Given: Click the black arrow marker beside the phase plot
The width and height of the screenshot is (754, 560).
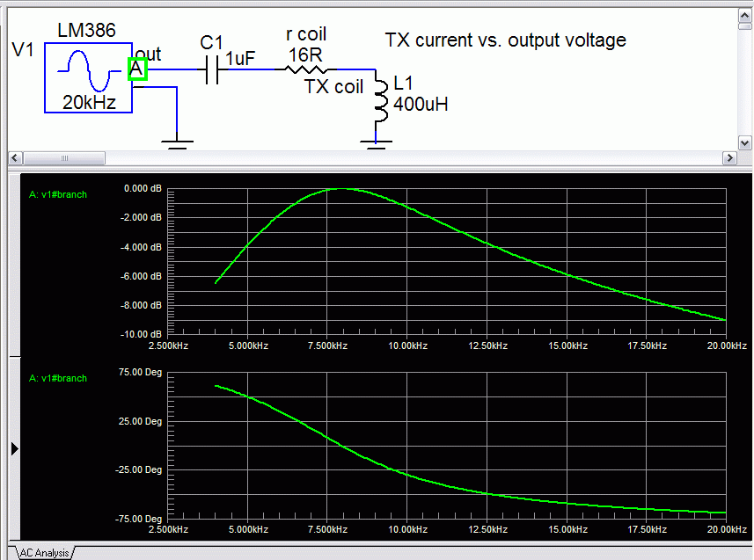Looking at the screenshot, I should [14, 449].
